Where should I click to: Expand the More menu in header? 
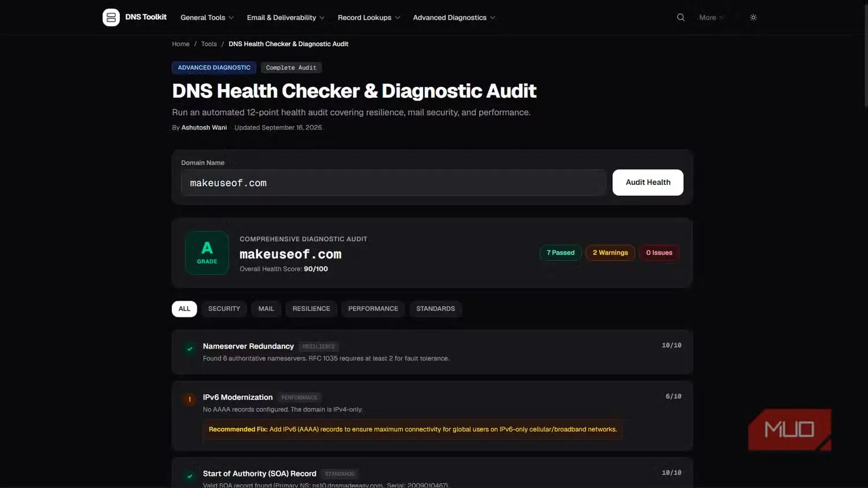click(711, 17)
